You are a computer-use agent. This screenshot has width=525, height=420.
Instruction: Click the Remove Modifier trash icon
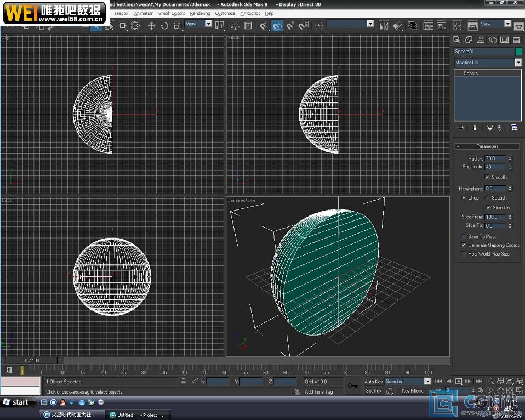(x=500, y=128)
